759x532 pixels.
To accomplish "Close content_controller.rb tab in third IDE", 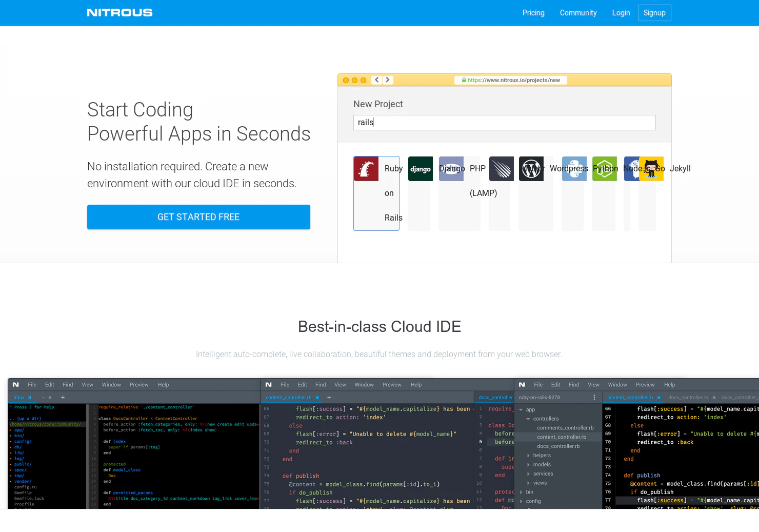I will [x=659, y=398].
